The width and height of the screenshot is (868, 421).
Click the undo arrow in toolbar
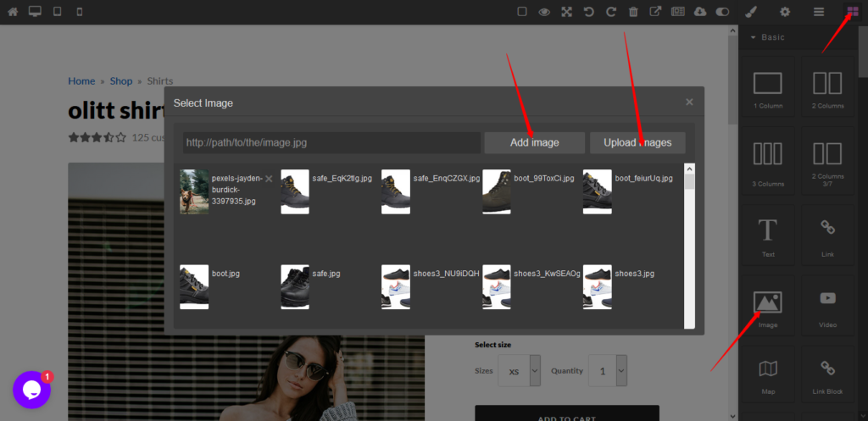589,12
